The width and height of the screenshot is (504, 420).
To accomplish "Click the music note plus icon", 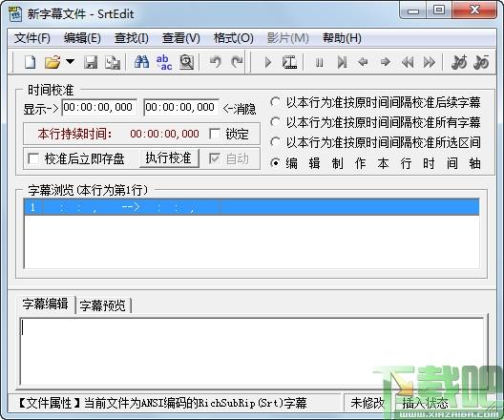I will click(x=459, y=62).
